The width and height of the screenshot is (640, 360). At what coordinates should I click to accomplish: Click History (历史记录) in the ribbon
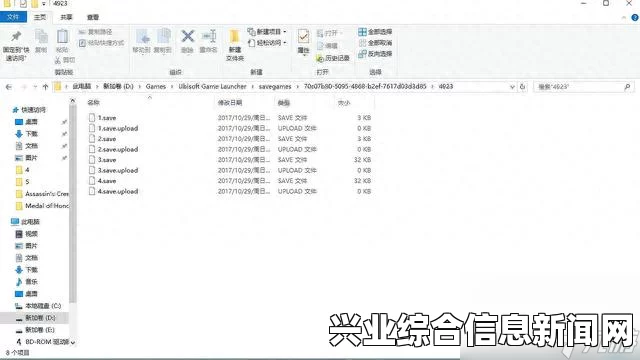pos(333,58)
